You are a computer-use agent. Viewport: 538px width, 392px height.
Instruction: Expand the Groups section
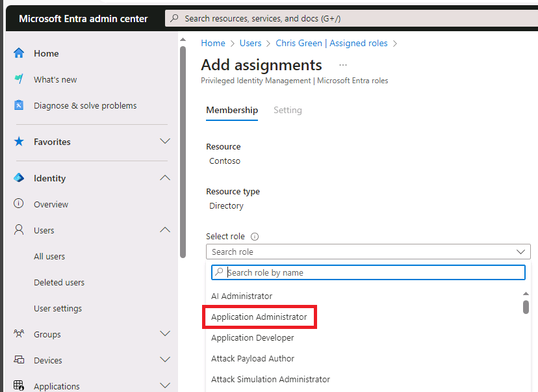point(165,333)
